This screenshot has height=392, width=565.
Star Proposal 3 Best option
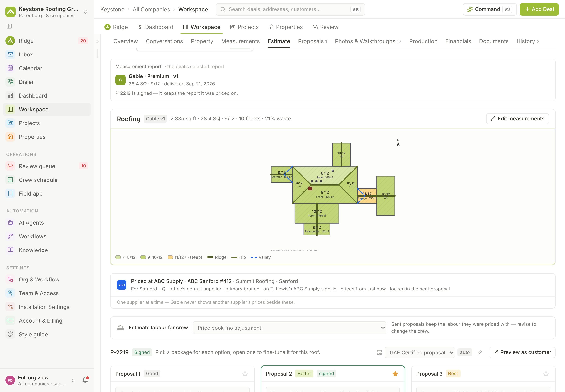click(546, 374)
